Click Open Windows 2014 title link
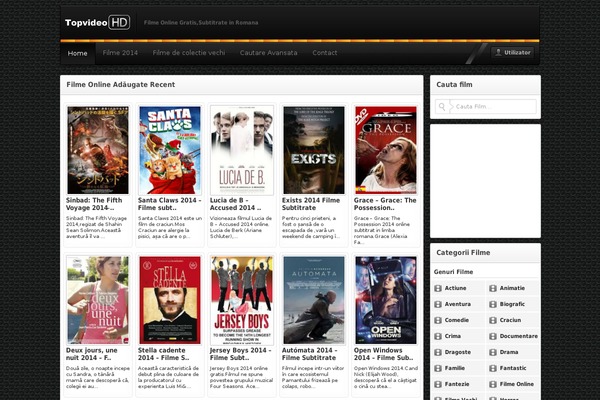 point(383,354)
